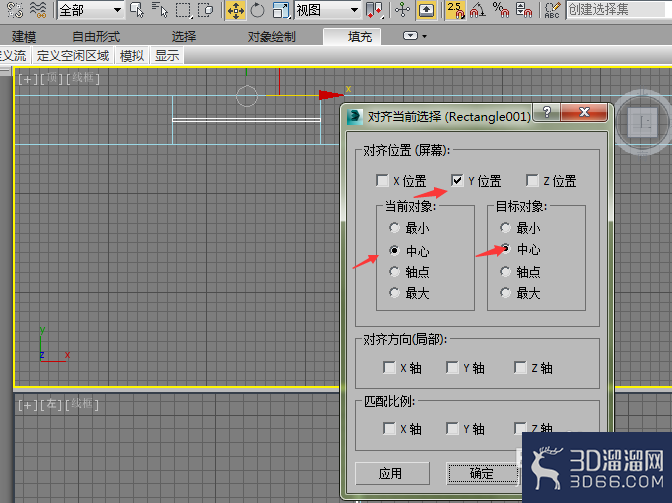
Task: Toggle the 2.5D Snaps icon
Action: coord(456,10)
